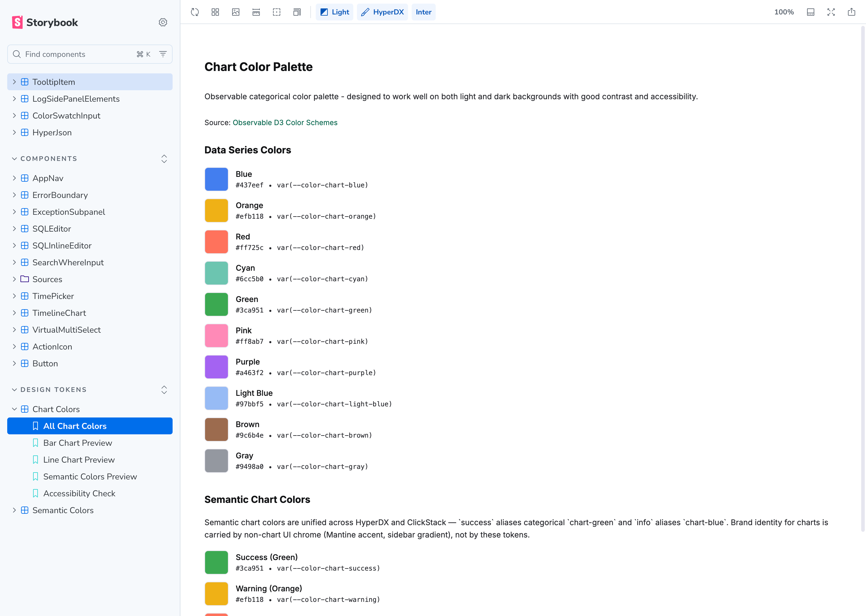The height and width of the screenshot is (616, 866).
Task: Click the Semantic Colors component icon
Action: 25,510
